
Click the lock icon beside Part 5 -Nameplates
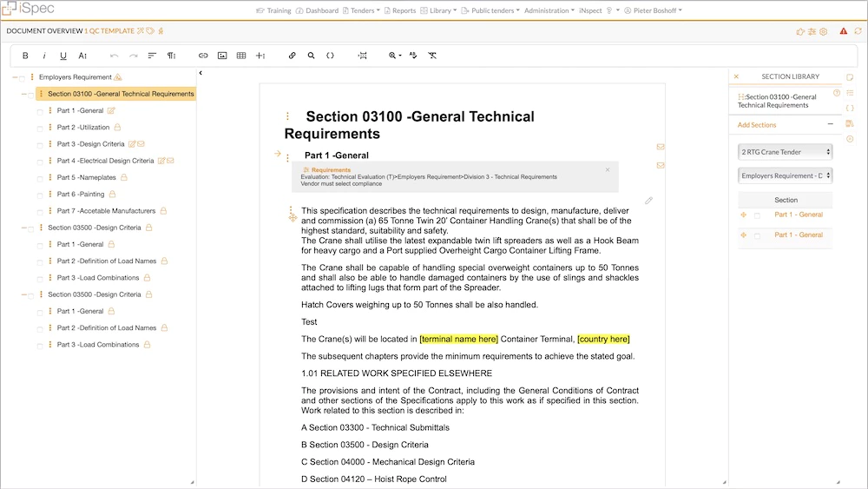124,177
